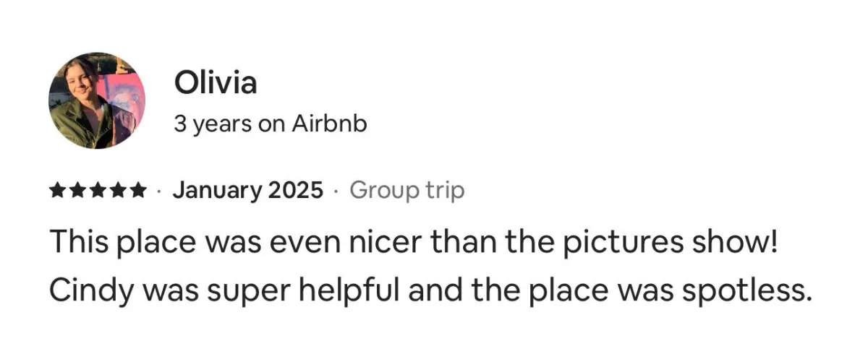The height and width of the screenshot is (341, 868).
Task: Click the January 2025 review date
Action: pyautogui.click(x=247, y=191)
